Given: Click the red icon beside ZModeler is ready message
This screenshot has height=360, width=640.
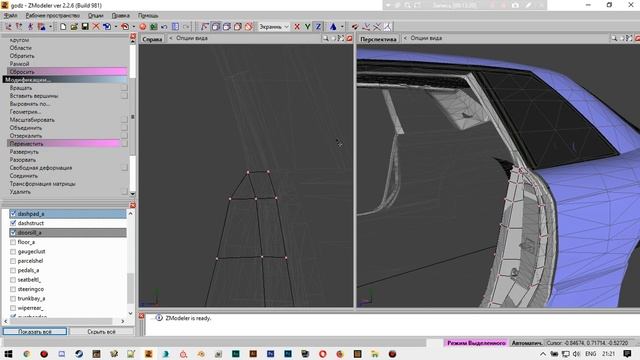Looking at the screenshot, I should click(141, 316).
